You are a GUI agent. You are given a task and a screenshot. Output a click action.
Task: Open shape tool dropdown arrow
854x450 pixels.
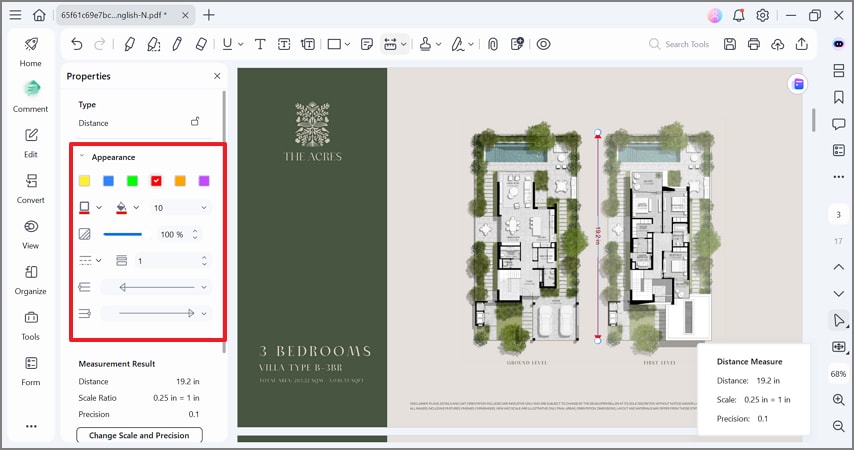(x=347, y=44)
